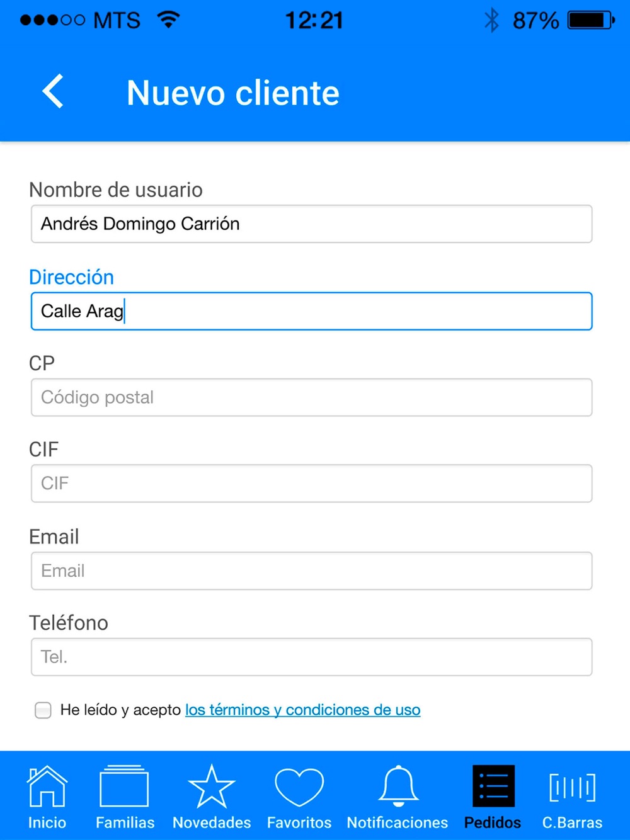
Task: Click into the Dirección text field
Action: pyautogui.click(x=311, y=311)
